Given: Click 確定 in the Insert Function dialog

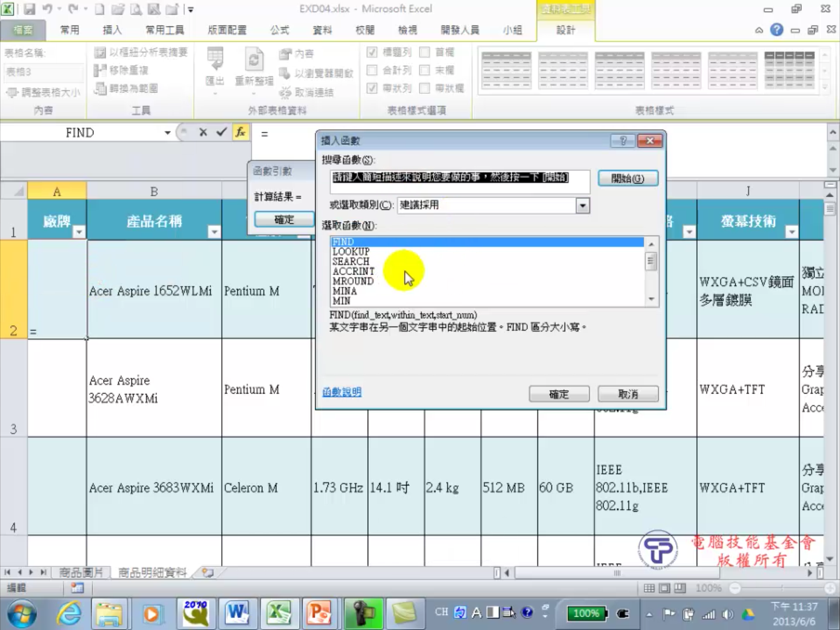Looking at the screenshot, I should click(x=559, y=394).
